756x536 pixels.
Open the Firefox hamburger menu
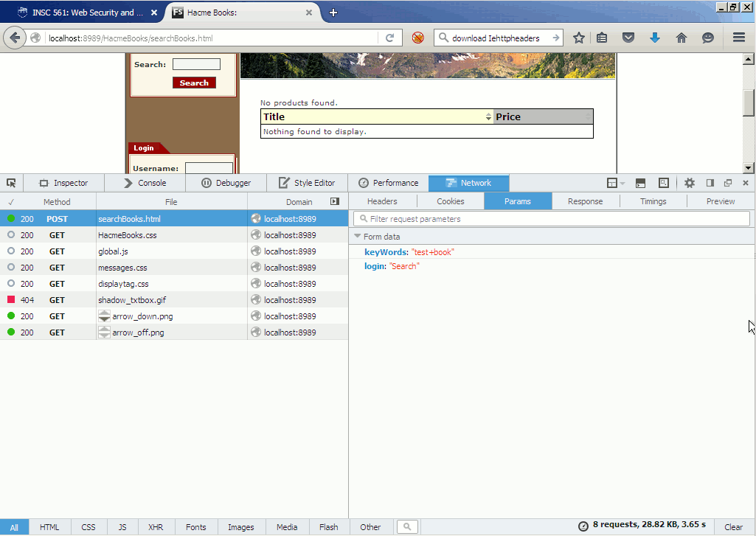coord(738,38)
